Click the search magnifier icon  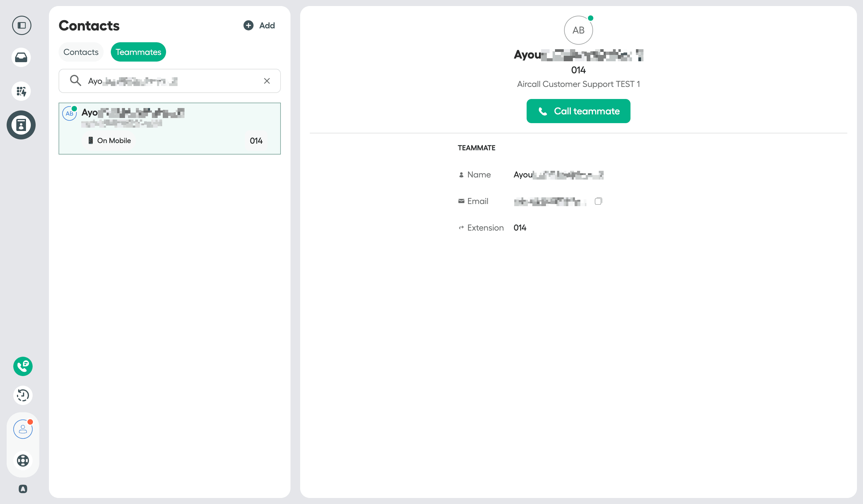point(75,81)
